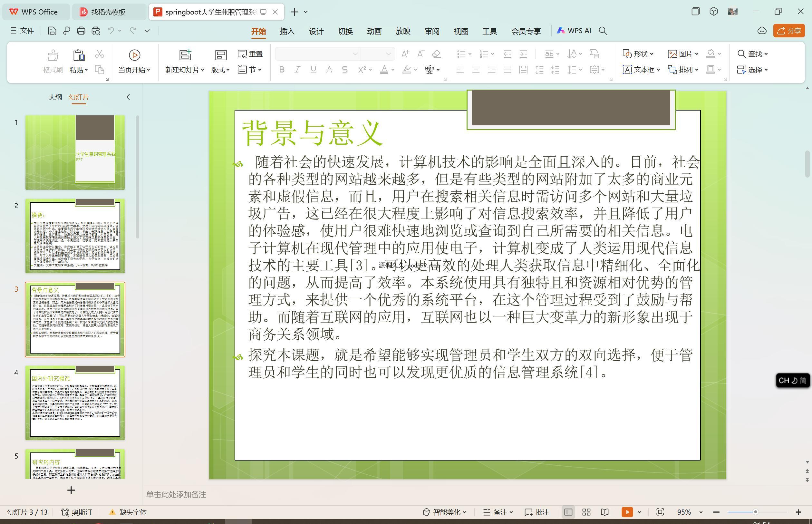Click the Copy icon under scissors
This screenshot has height=524, width=812.
(x=99, y=70)
